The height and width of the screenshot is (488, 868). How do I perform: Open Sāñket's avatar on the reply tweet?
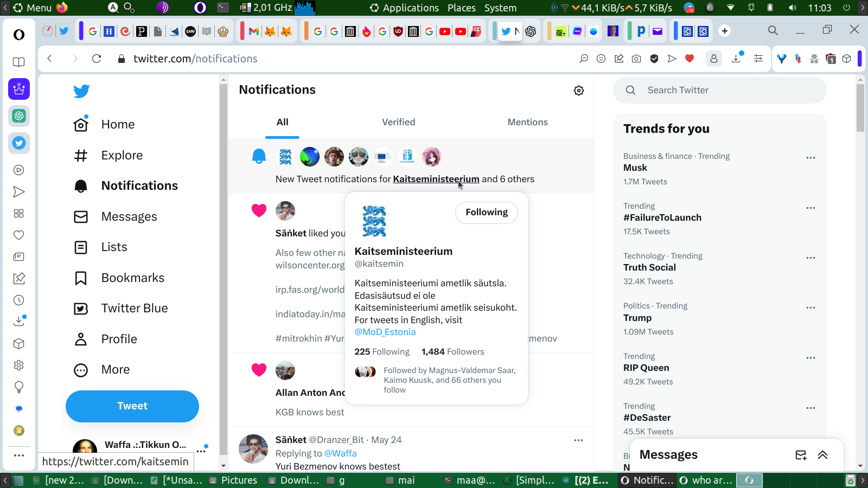pos(253,449)
